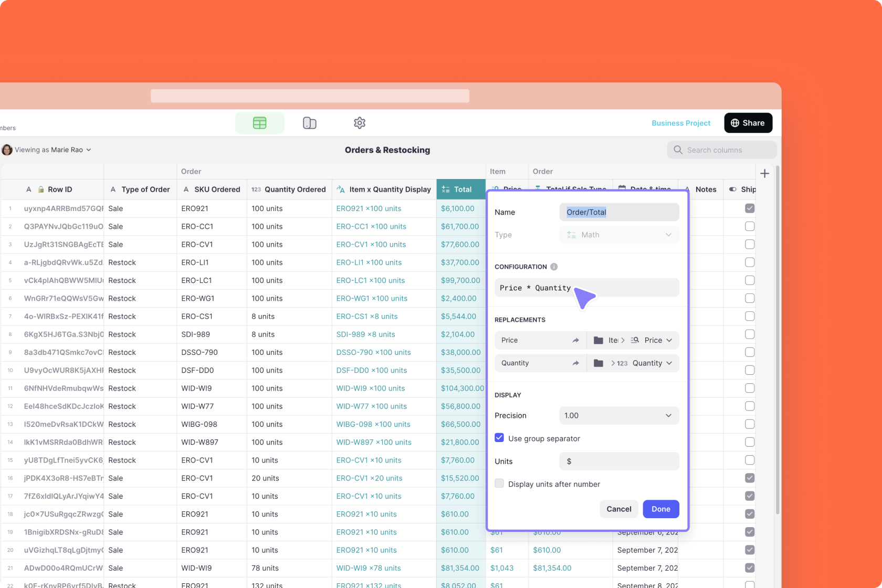Click the Units input field
Viewport: 882px width, 588px height.
pyautogui.click(x=619, y=461)
